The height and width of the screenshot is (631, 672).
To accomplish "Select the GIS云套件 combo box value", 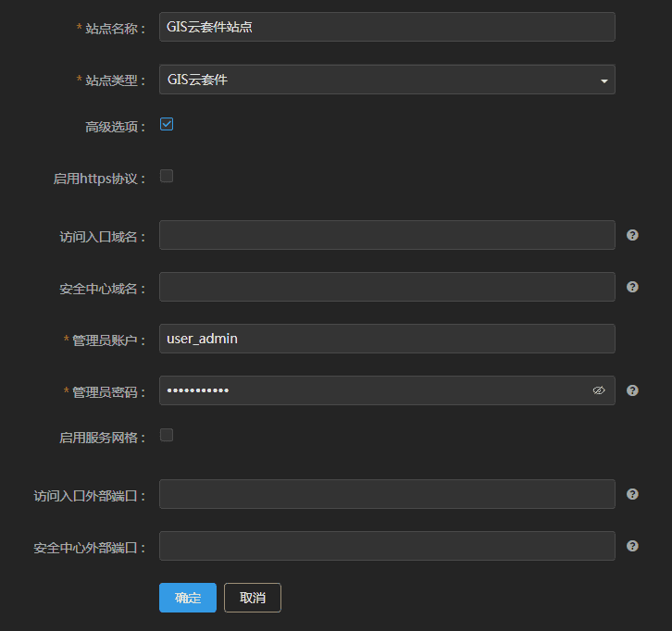I will [370, 80].
